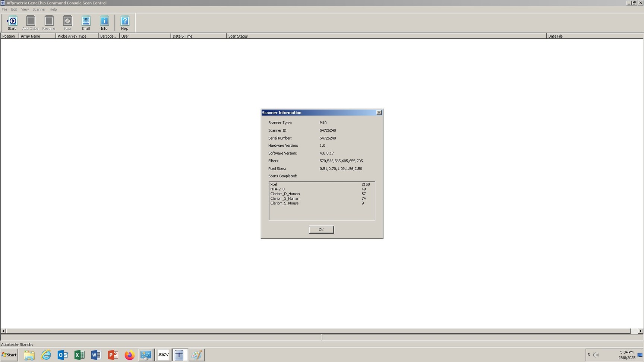Close the Scanner Information dialog

[x=379, y=112]
